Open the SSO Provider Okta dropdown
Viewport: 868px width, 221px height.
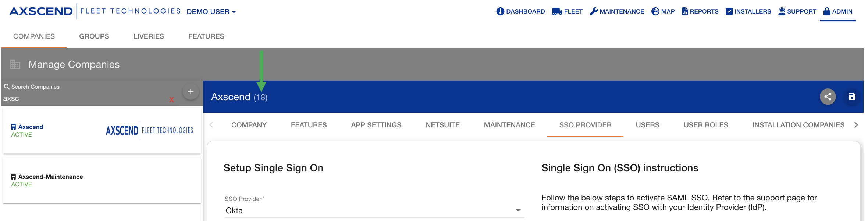374,210
